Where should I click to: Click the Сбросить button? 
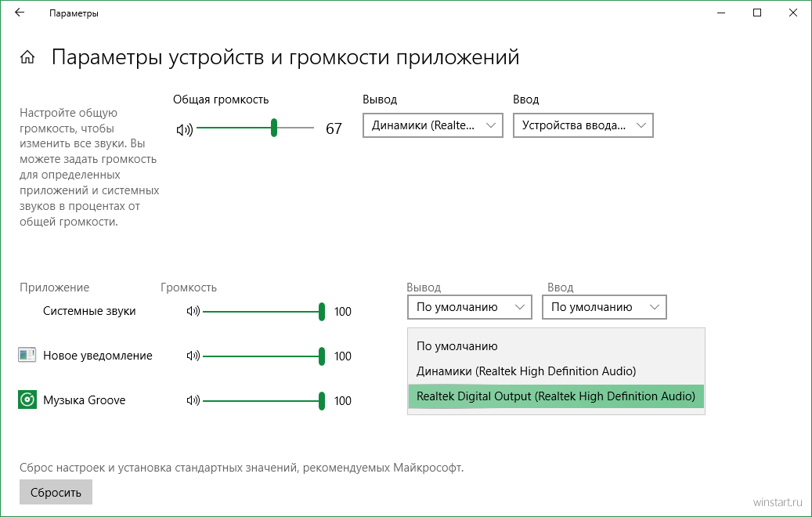[x=56, y=492]
